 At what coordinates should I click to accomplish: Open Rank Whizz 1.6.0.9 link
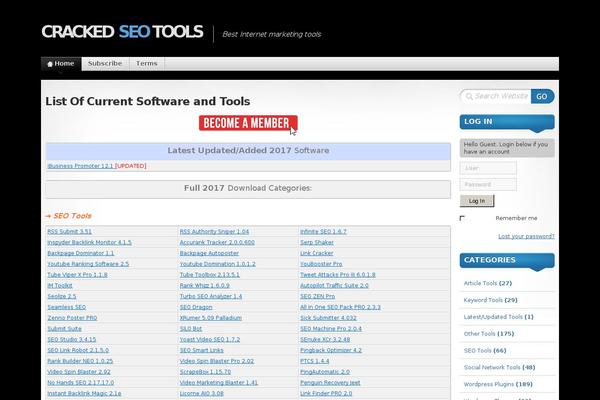pyautogui.click(x=205, y=286)
